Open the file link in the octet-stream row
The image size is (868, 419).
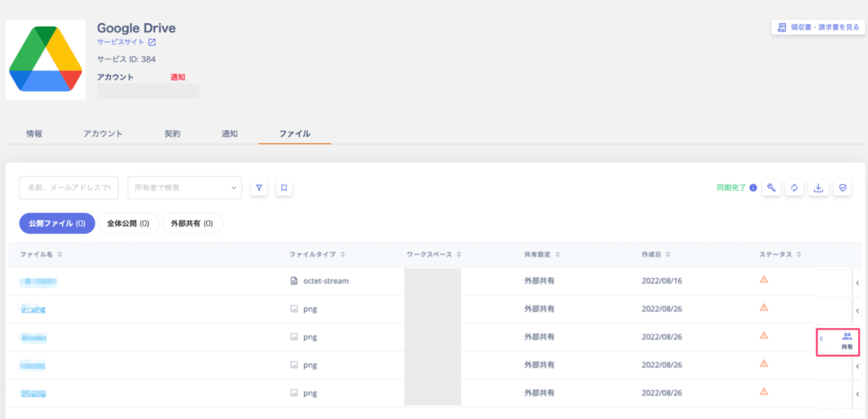(x=38, y=282)
